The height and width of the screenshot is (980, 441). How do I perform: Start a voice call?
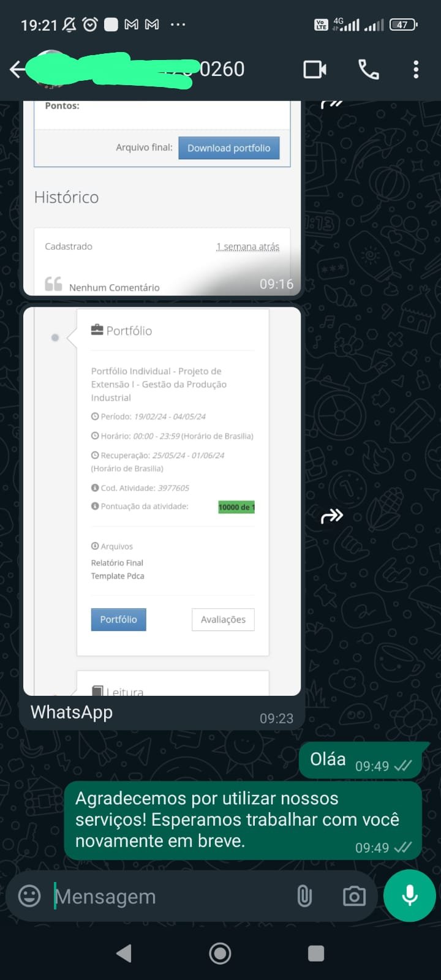368,69
